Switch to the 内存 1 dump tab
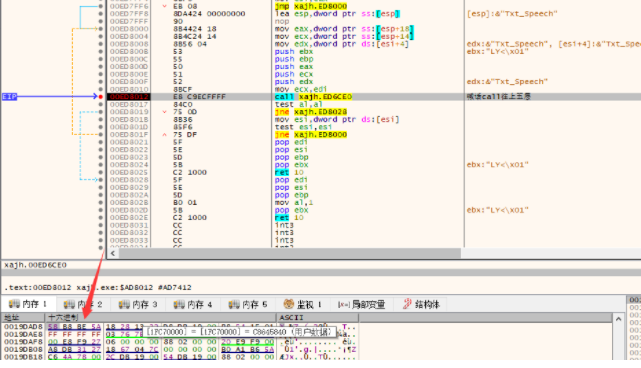This screenshot has height=368, width=641. [x=28, y=304]
